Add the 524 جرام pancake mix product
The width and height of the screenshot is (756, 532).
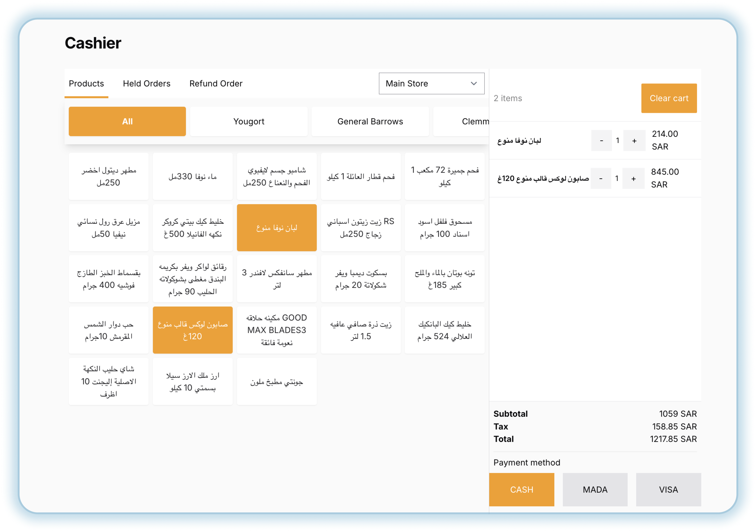pyautogui.click(x=444, y=330)
